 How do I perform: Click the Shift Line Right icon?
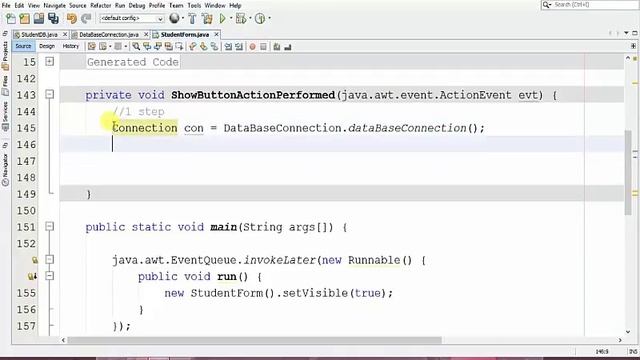click(239, 47)
